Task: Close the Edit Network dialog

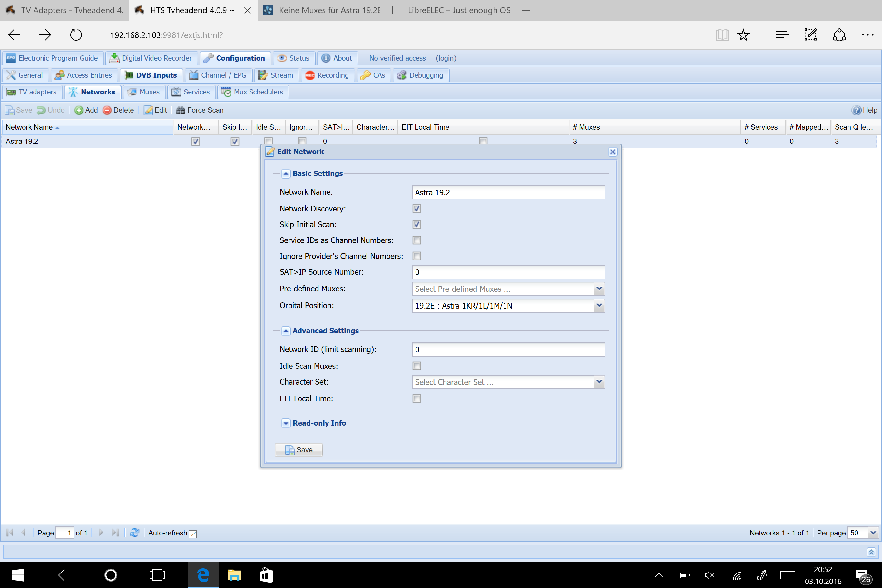Action: tap(612, 152)
